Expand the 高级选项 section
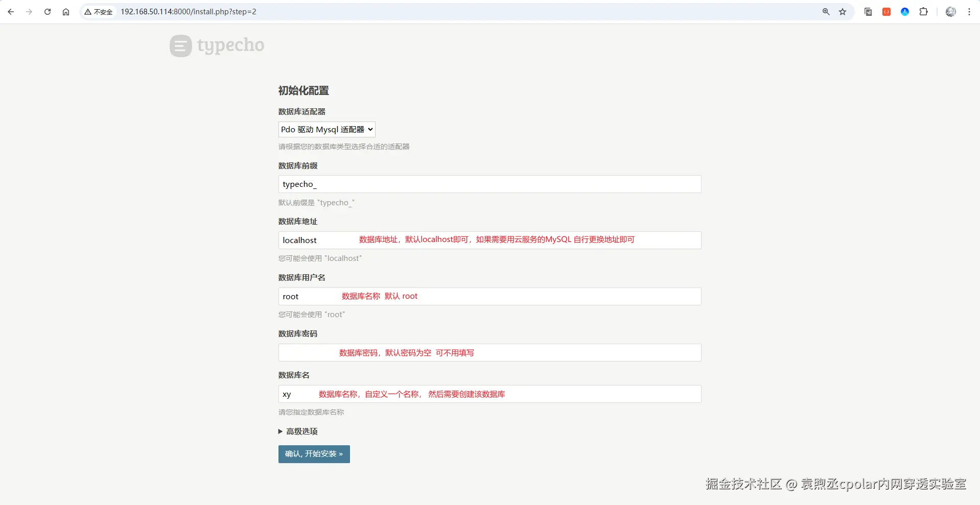 click(x=298, y=431)
